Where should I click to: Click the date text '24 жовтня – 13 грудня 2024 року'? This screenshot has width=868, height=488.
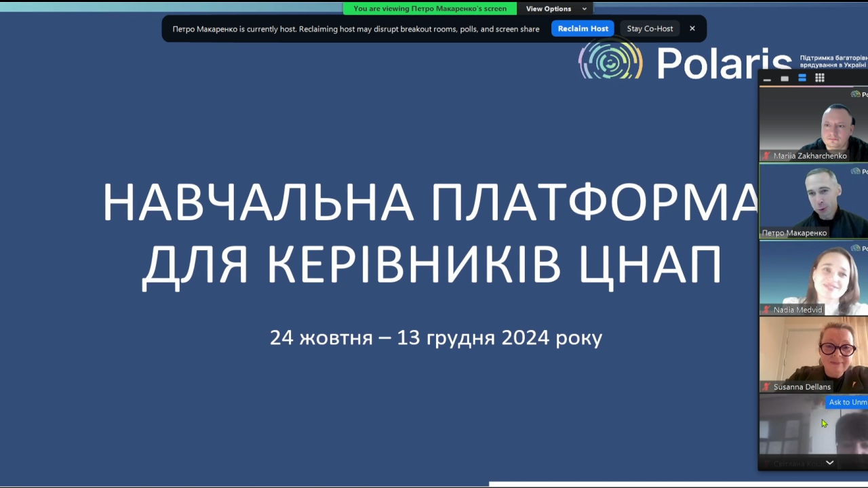tap(436, 338)
